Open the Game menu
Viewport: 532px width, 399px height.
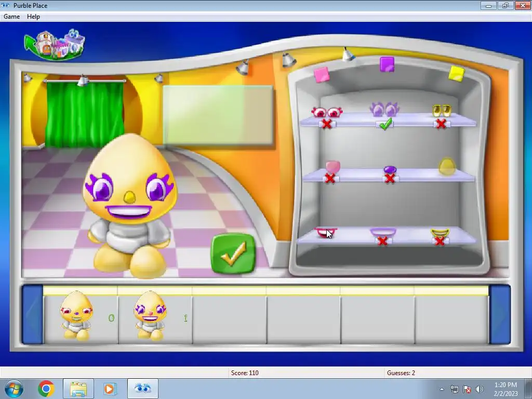11,16
